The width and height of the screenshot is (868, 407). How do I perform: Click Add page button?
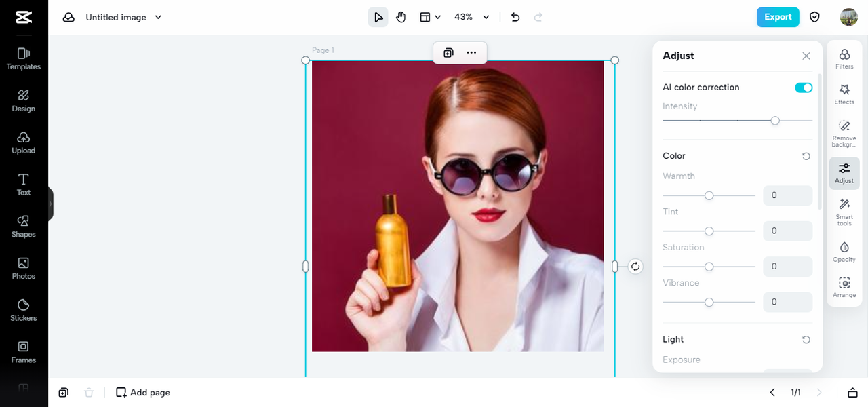pos(143,392)
